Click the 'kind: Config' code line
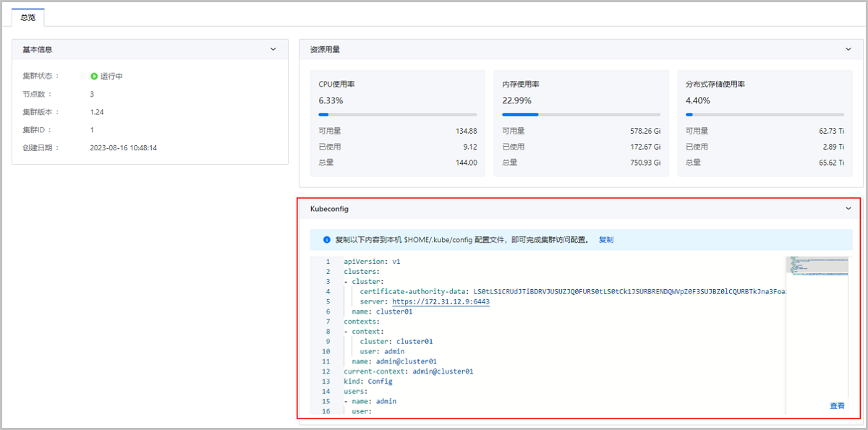The image size is (868, 430). [368, 382]
